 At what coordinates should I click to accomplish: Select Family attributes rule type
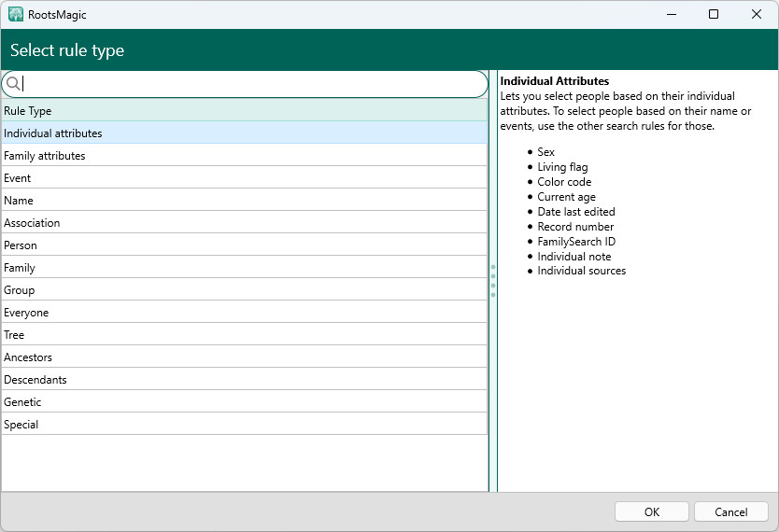point(245,155)
